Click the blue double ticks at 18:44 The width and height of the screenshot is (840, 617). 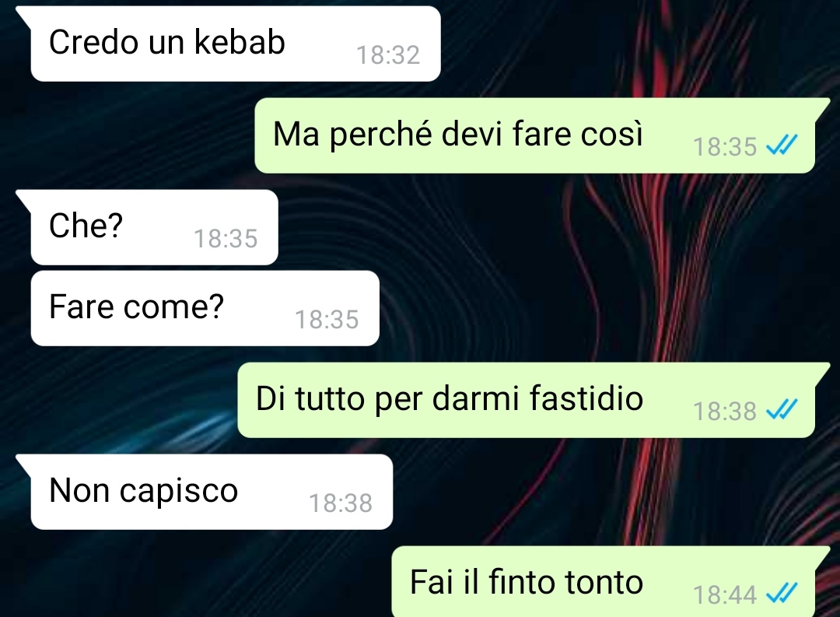point(782,593)
